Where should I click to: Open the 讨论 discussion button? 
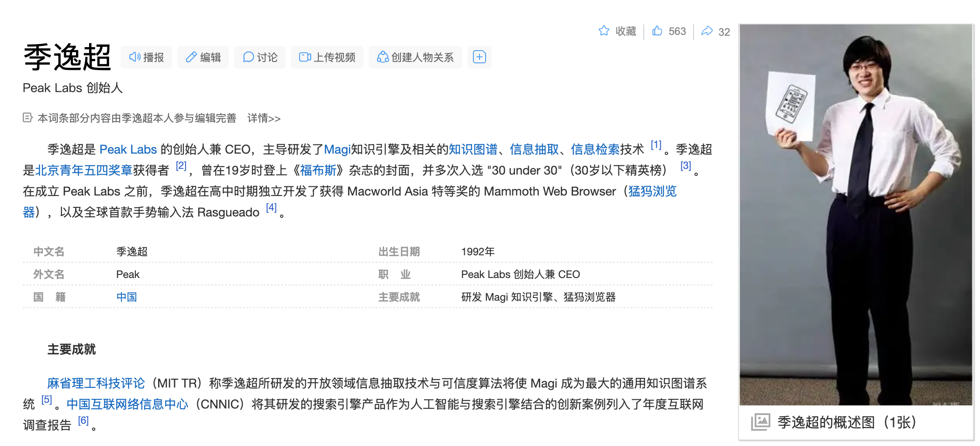pyautogui.click(x=260, y=57)
